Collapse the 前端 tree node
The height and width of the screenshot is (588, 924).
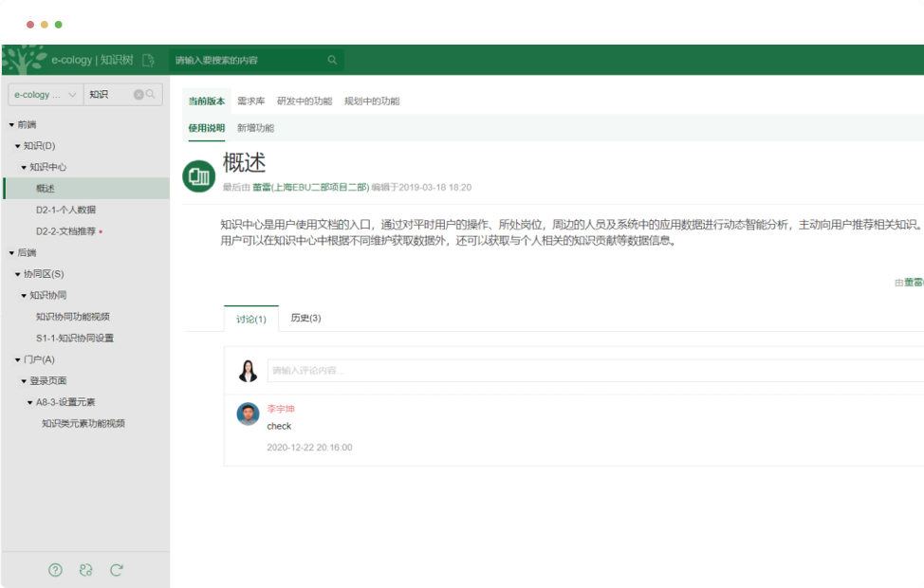pyautogui.click(x=11, y=124)
